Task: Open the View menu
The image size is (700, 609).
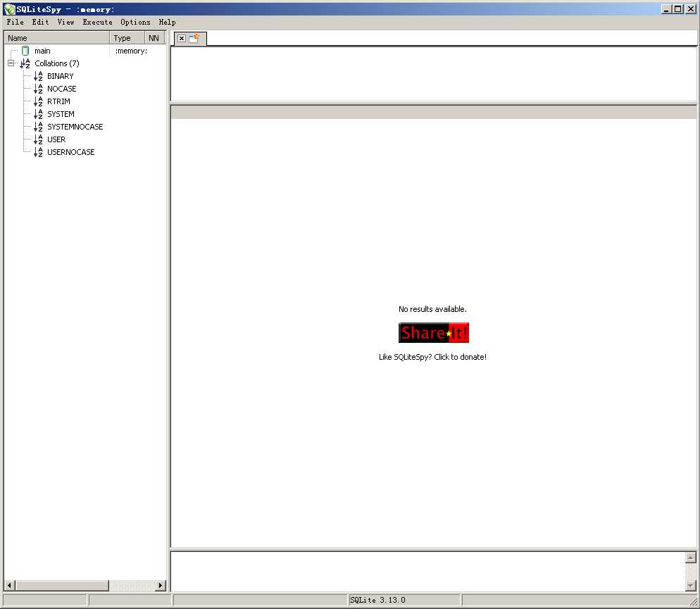Action: (x=65, y=22)
